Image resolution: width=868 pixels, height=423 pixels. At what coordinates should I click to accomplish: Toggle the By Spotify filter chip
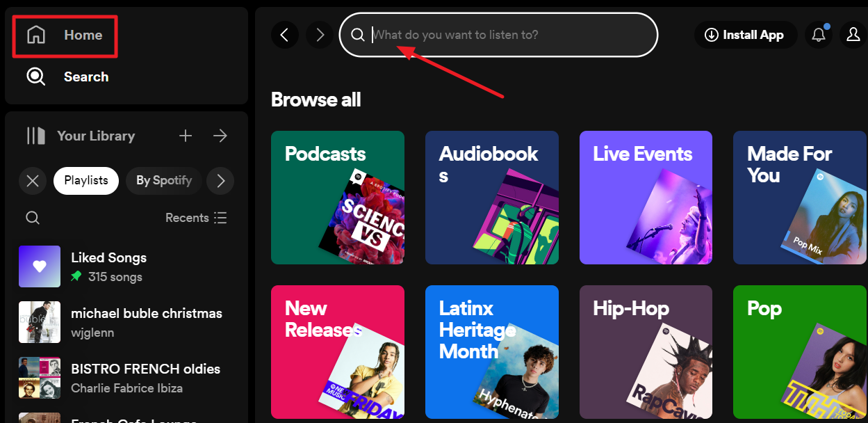coord(163,181)
